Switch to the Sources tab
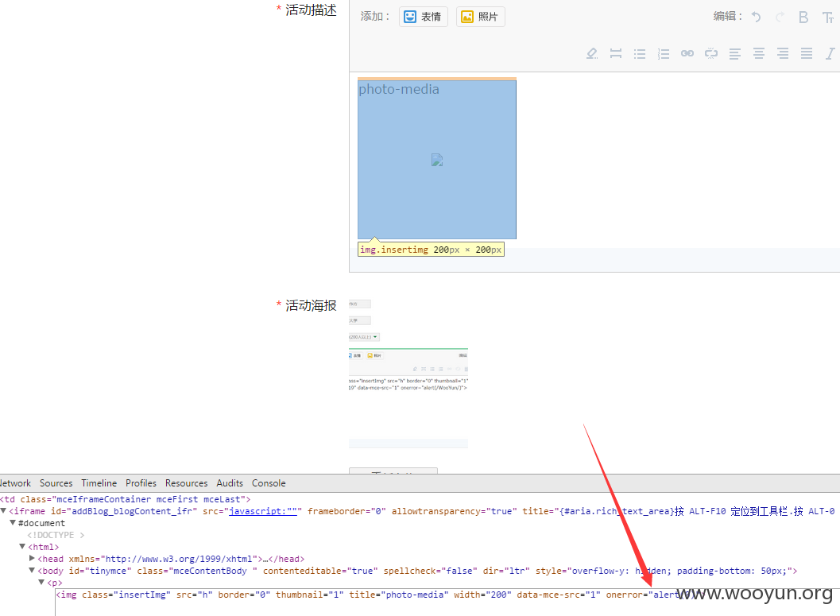The width and height of the screenshot is (840, 616). point(56,483)
